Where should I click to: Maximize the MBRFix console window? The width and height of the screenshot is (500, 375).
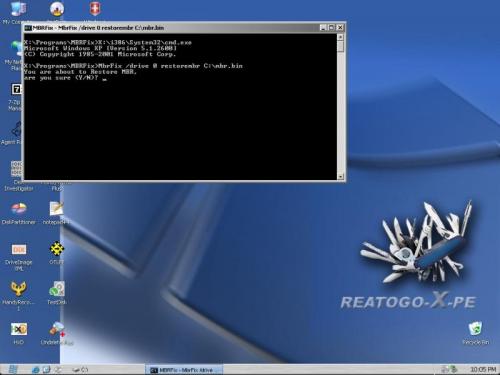332,28
